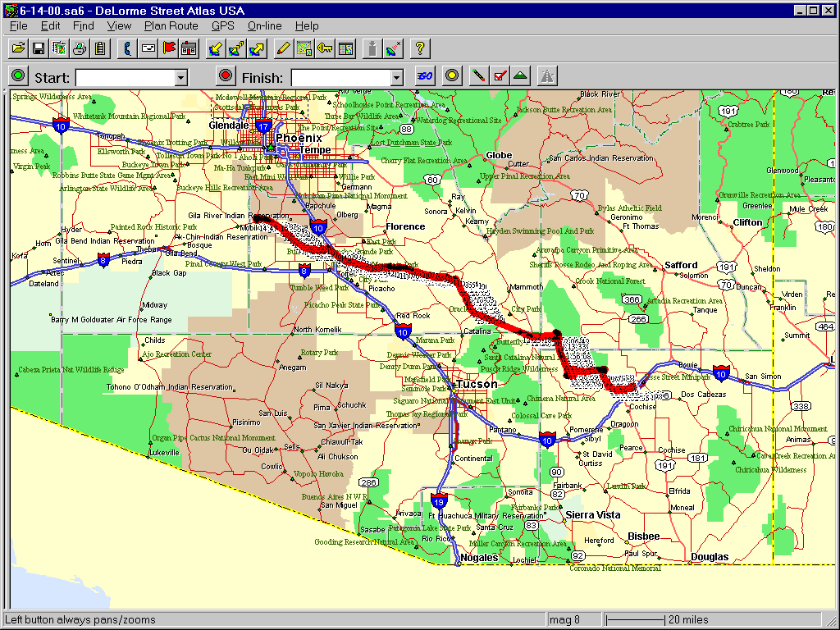
Task: Open the Plan Route menu
Action: 171,26
